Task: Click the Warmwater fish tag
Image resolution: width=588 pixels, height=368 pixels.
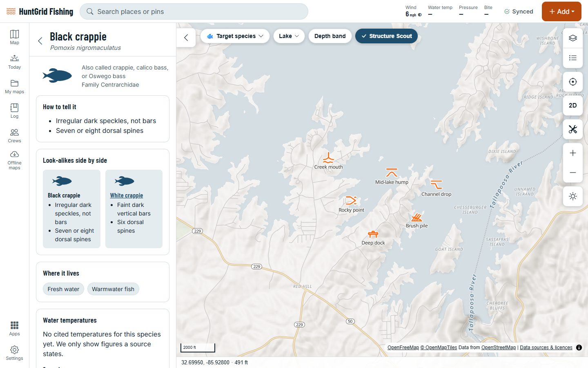Action: point(113,289)
